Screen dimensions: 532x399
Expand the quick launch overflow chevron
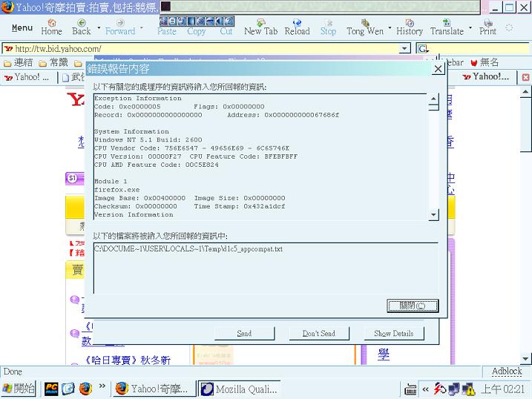(102, 388)
